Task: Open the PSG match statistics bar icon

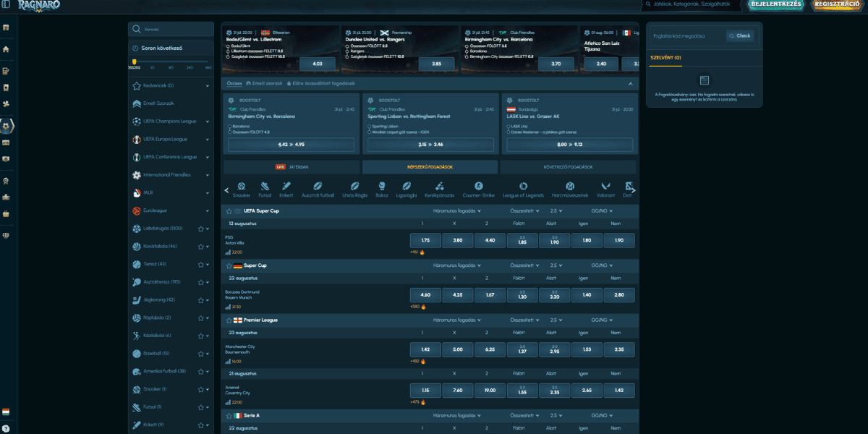Action: click(x=229, y=252)
